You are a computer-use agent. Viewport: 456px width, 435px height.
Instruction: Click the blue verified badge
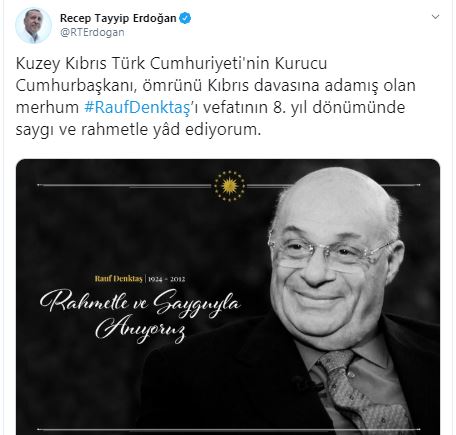click(185, 18)
